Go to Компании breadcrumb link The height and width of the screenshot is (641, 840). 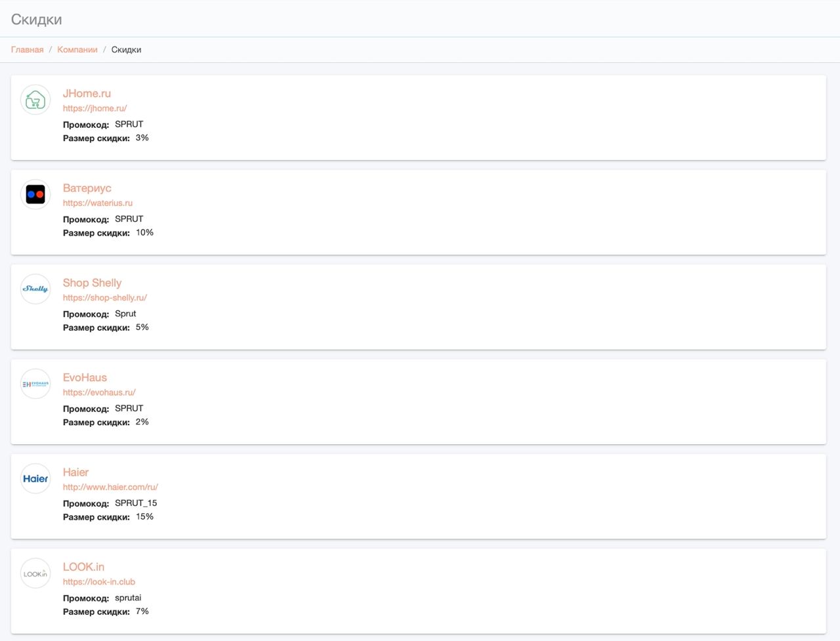point(77,50)
